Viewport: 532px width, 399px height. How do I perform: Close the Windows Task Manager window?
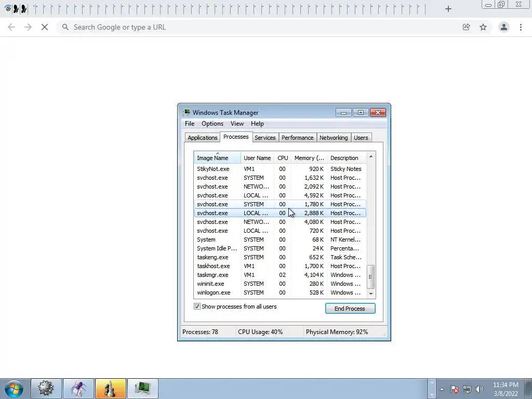click(378, 112)
